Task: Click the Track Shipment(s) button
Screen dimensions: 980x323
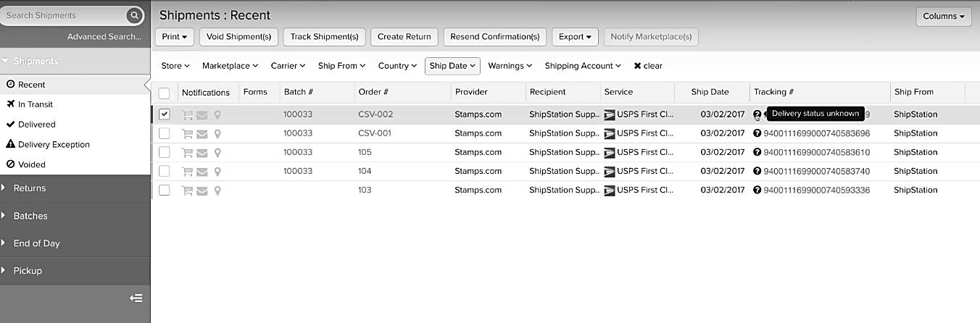Action: [x=324, y=36]
